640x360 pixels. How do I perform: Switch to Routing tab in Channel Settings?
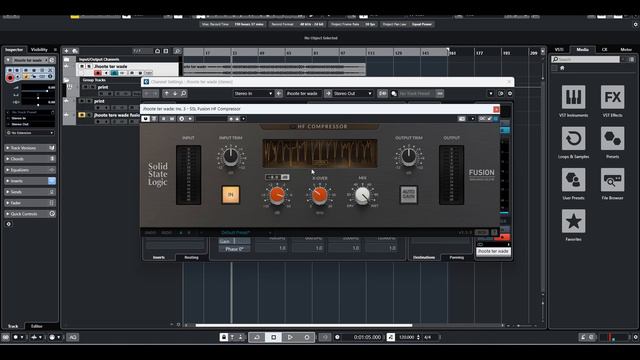tap(191, 258)
